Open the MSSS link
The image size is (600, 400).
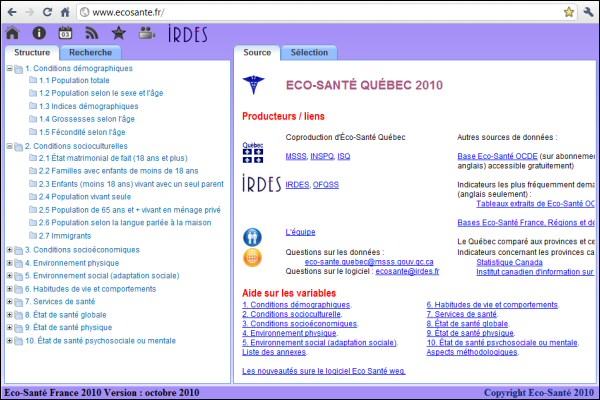(296, 156)
